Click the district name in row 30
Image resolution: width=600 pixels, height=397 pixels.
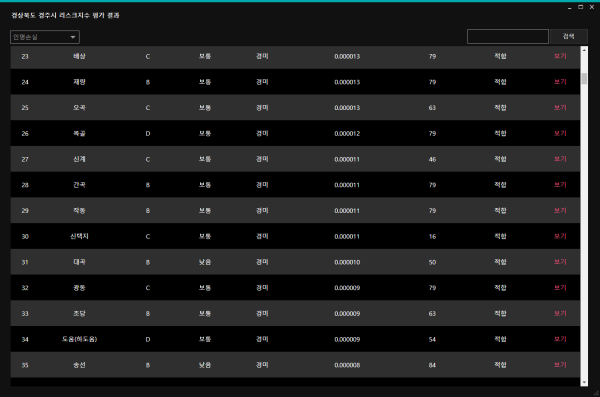tap(79, 236)
